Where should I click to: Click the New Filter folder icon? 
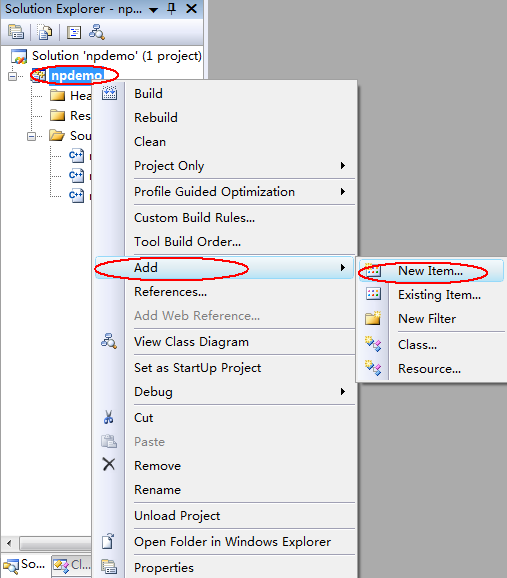coord(373,318)
